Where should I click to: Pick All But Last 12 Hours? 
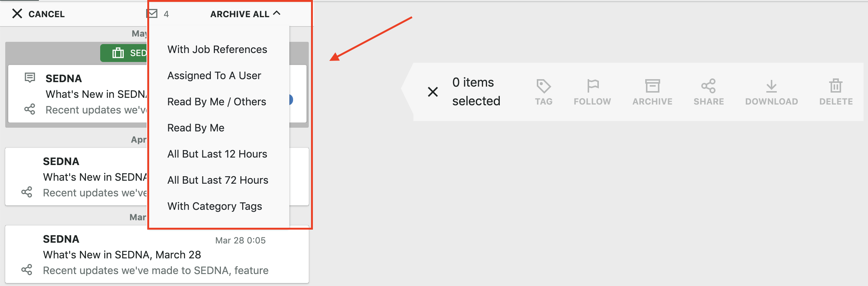point(217,154)
